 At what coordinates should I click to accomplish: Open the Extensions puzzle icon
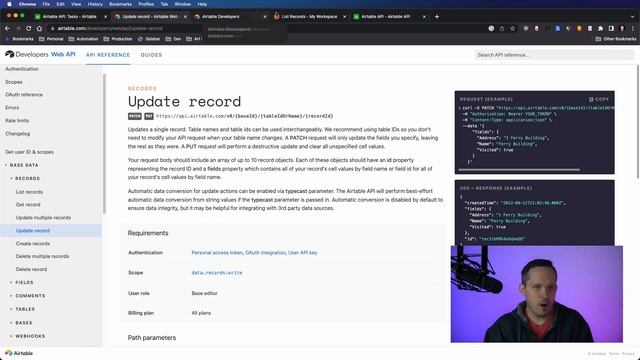click(x=600, y=29)
